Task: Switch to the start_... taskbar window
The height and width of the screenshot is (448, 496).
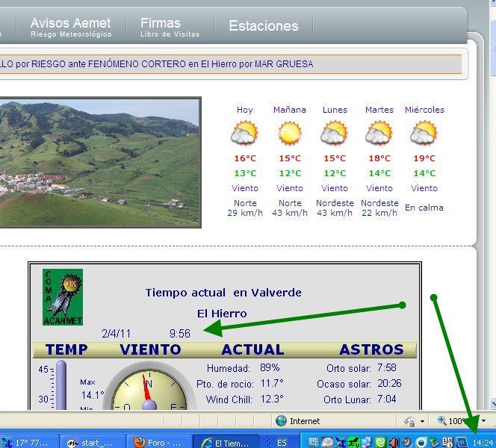Action: (x=93, y=443)
